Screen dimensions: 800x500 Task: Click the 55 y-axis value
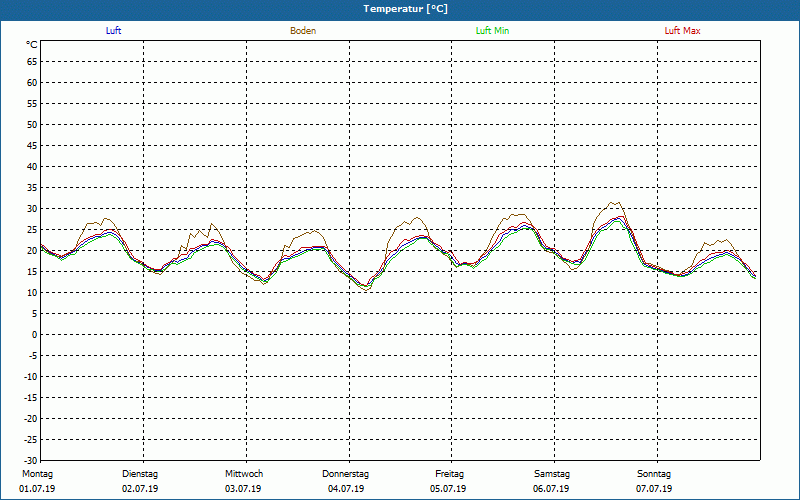[x=32, y=104]
